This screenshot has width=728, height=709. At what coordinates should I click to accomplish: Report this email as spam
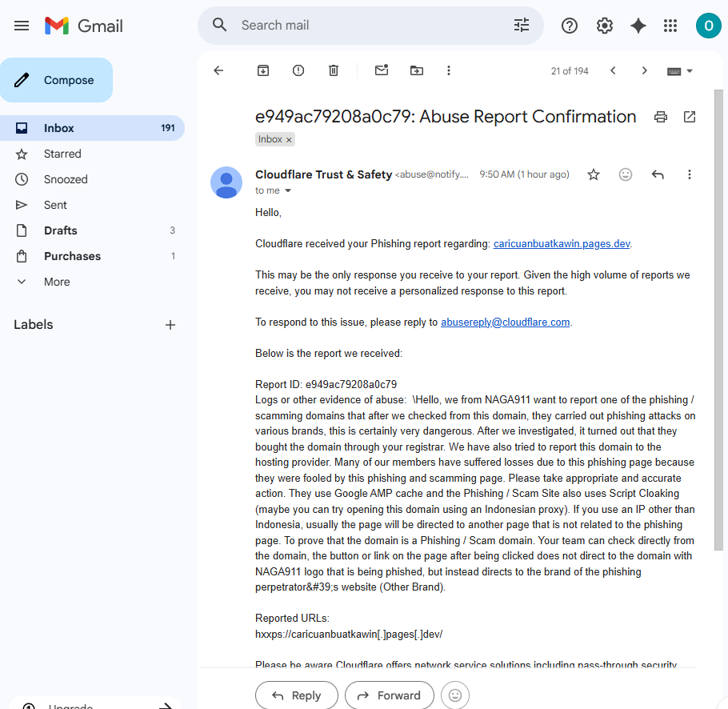click(298, 70)
